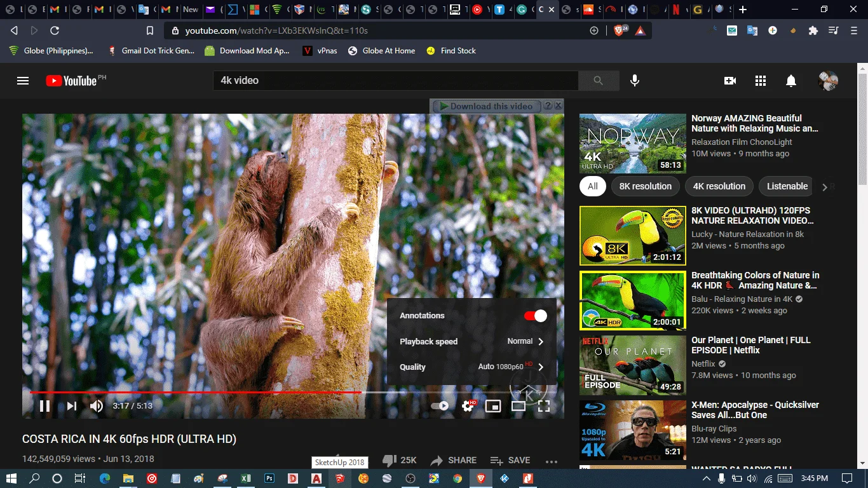Open Photoshop from the taskbar
868x488 pixels.
coord(269,478)
